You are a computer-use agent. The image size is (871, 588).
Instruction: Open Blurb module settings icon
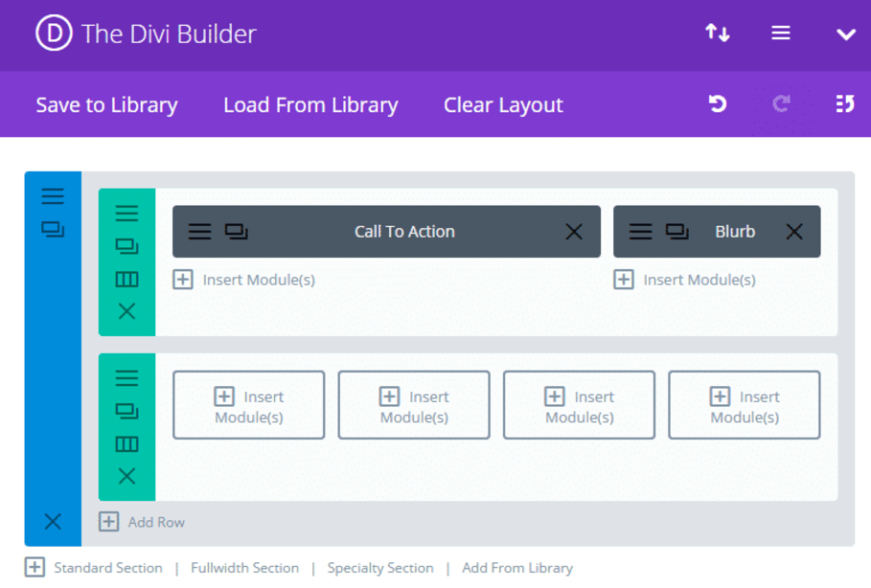click(640, 231)
